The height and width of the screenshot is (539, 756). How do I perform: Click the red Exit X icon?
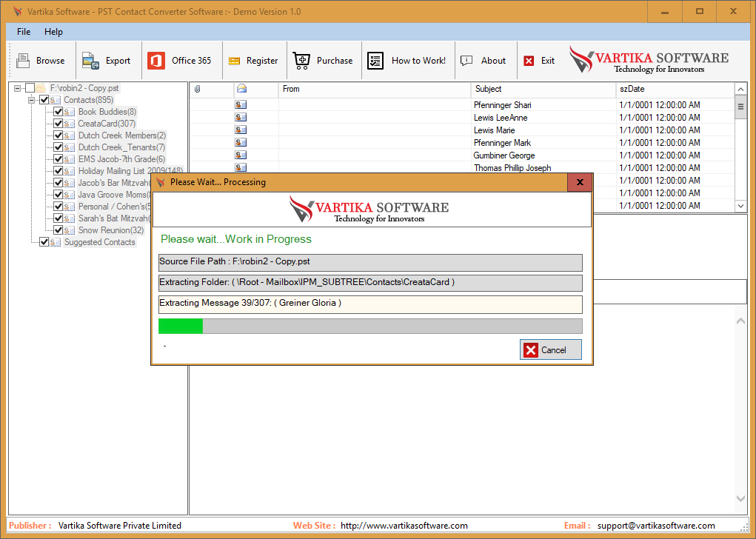pos(529,61)
